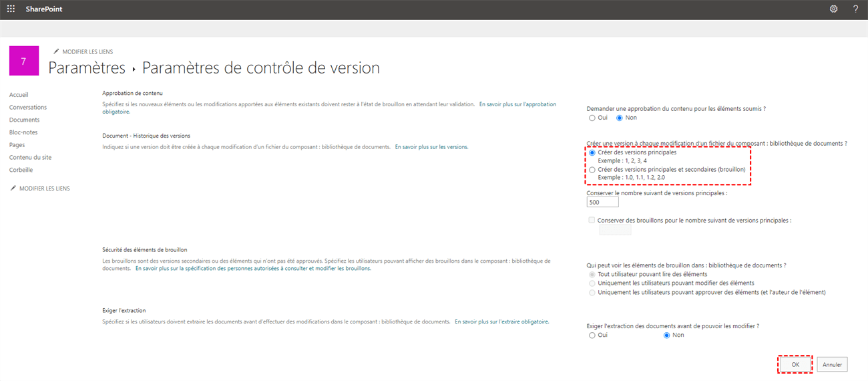The height and width of the screenshot is (381, 868).
Task: Click the pencil icon beside sidebar MODIFIER LES LIENS
Action: [x=13, y=188]
